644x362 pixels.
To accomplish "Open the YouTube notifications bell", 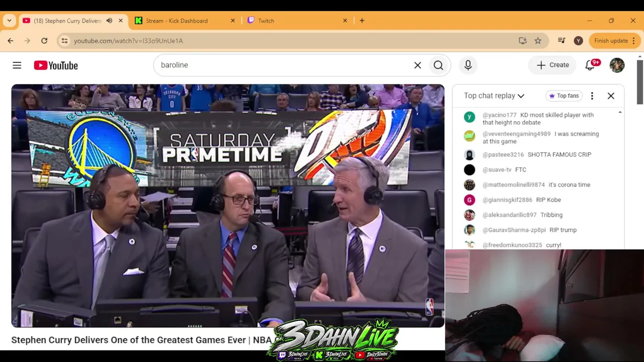I will [591, 65].
